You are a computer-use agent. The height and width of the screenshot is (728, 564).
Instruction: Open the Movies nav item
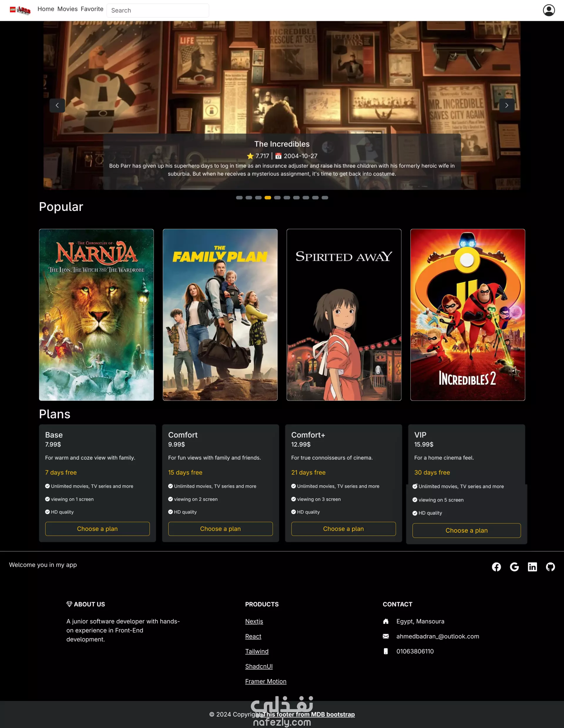coord(67,9)
